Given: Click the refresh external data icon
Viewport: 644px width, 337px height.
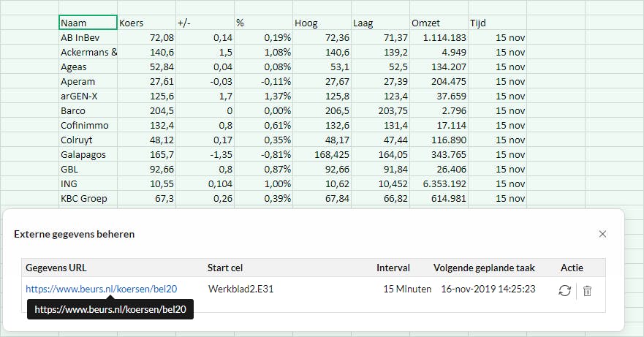Looking at the screenshot, I should point(564,290).
